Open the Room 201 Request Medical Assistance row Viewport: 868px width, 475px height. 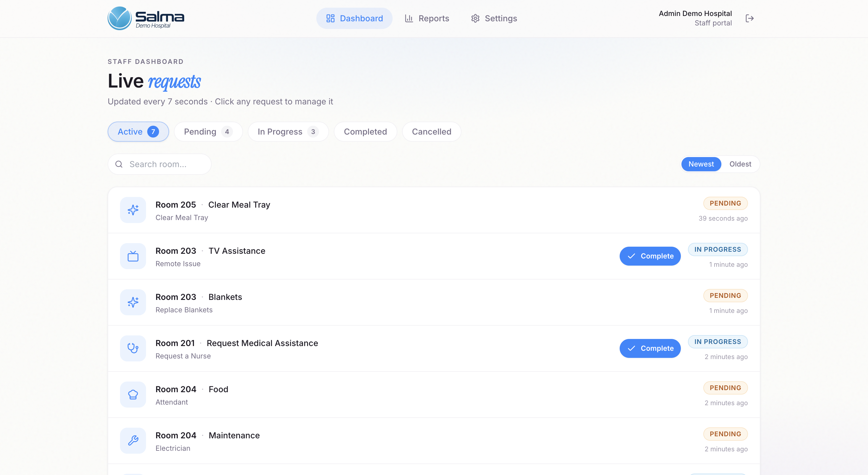click(434, 348)
